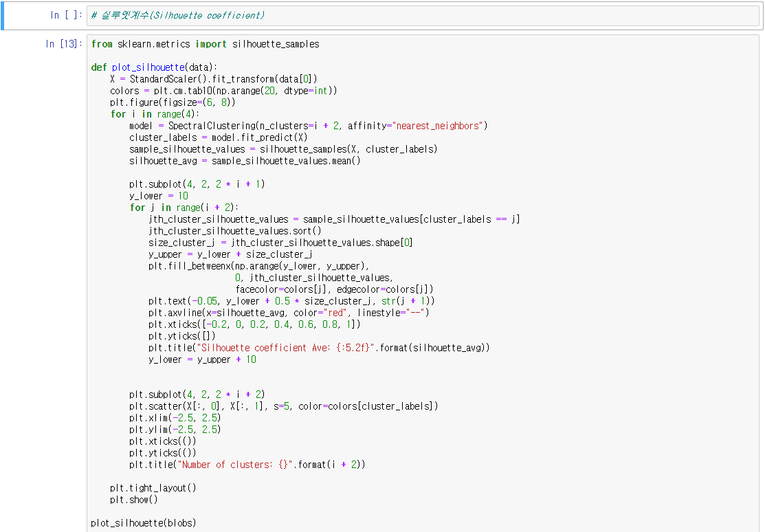This screenshot has height=532, width=765.
Task: Click the 'model = SpectralClustering' line
Action: [x=309, y=126]
